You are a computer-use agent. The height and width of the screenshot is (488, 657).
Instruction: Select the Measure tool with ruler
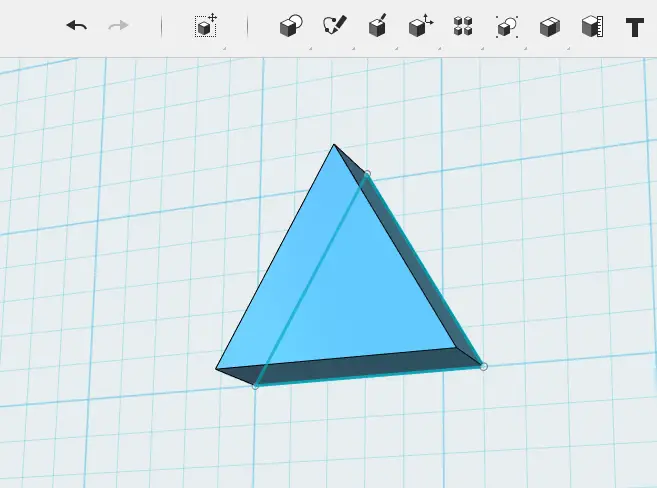click(592, 26)
